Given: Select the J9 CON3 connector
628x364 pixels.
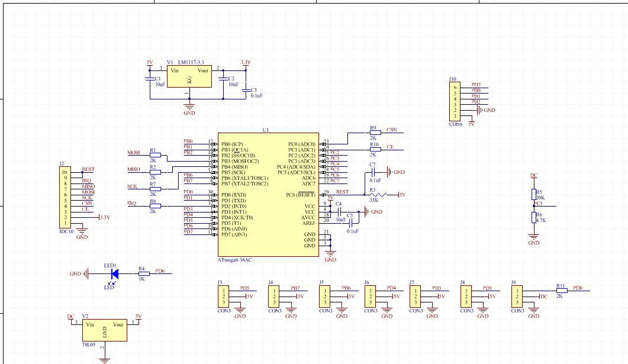Looking at the screenshot, I should click(517, 297).
